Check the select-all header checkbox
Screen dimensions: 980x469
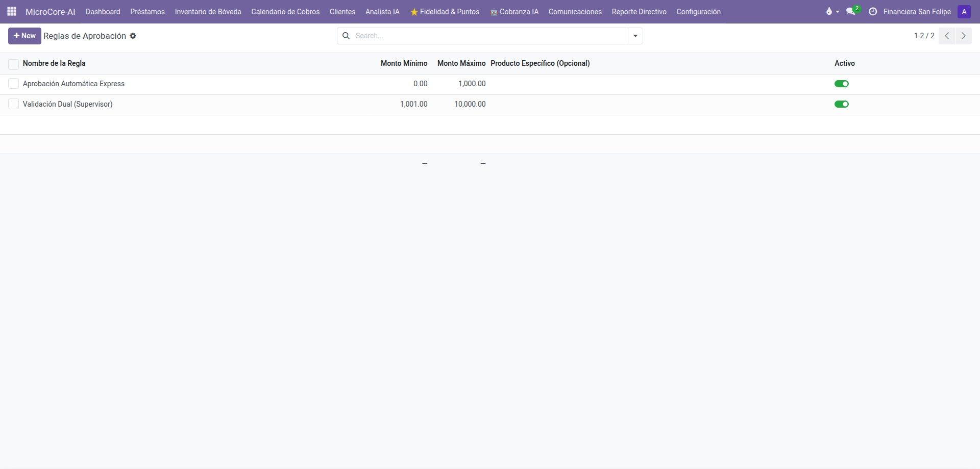(13, 64)
